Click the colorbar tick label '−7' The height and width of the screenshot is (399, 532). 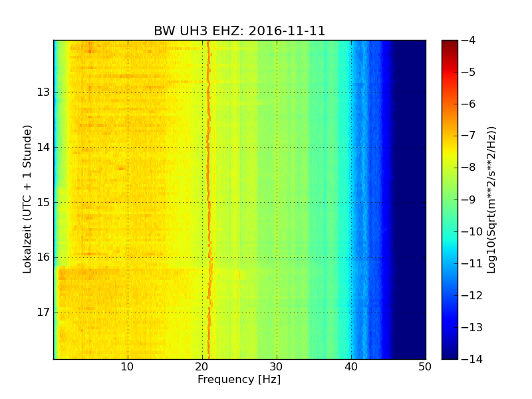(469, 136)
